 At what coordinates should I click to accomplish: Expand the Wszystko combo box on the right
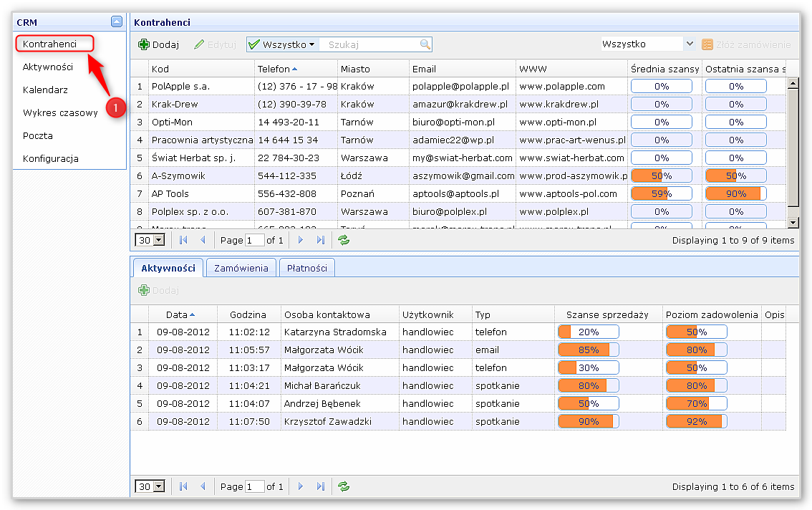pos(690,44)
